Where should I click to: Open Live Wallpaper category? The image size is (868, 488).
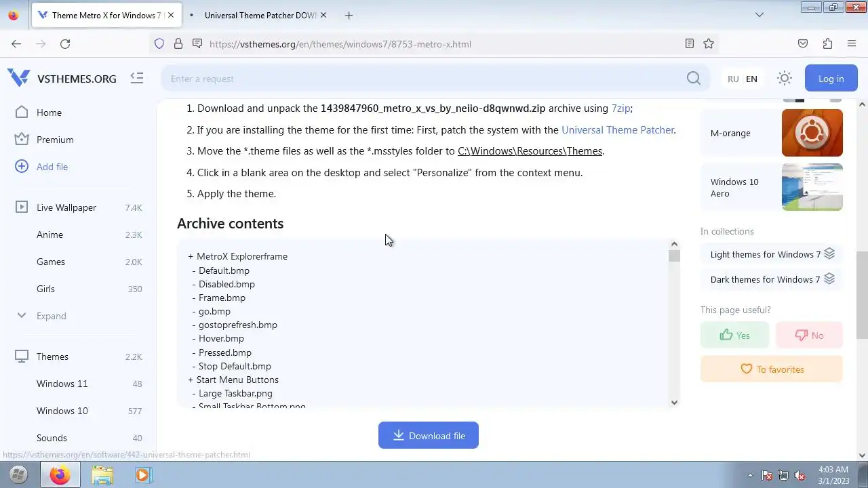click(x=66, y=207)
